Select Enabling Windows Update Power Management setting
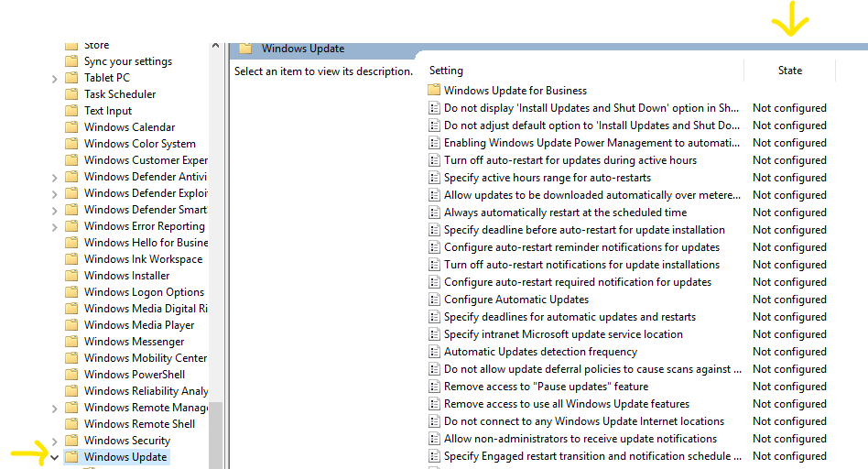 tap(591, 142)
